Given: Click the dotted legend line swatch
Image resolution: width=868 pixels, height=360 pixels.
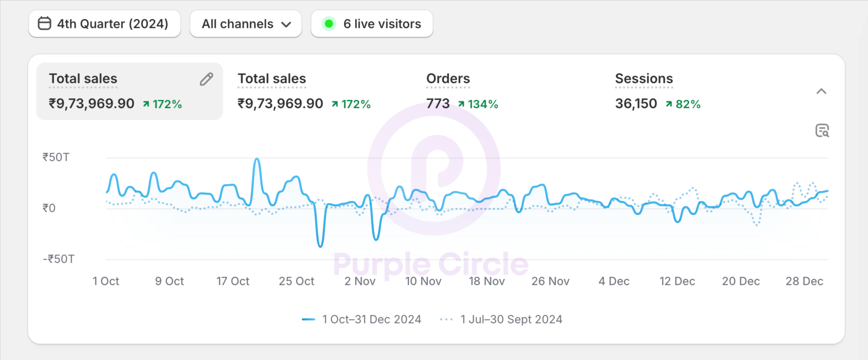Looking at the screenshot, I should pyautogui.click(x=446, y=319).
